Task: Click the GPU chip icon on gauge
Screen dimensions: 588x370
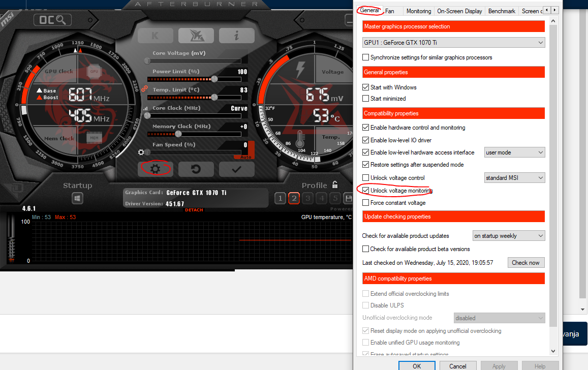Action: pyautogui.click(x=94, y=71)
